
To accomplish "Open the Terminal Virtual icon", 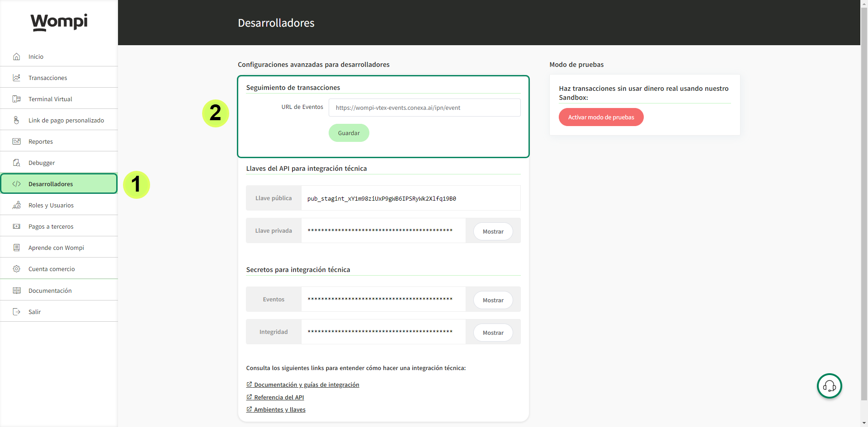I will pyautogui.click(x=17, y=99).
